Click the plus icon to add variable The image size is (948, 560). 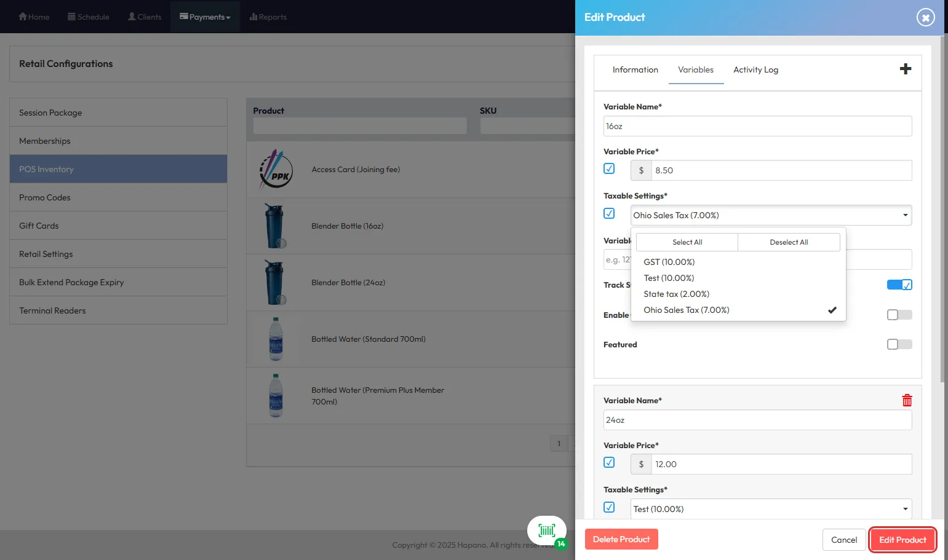905,69
